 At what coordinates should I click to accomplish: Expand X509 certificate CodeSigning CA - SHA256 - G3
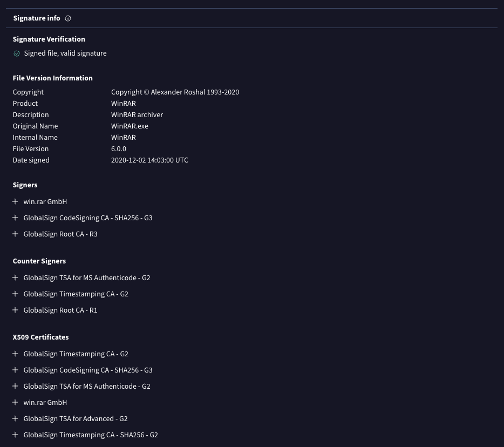[15, 370]
